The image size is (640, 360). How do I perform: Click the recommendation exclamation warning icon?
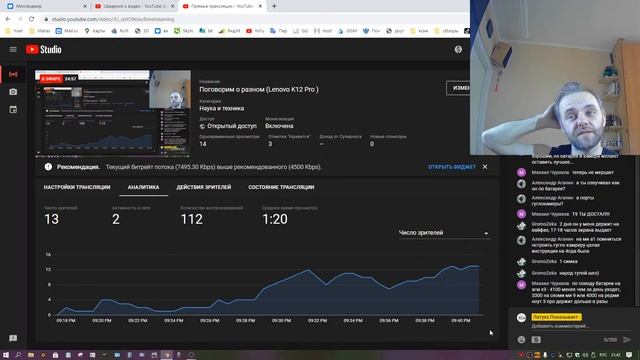[48, 167]
